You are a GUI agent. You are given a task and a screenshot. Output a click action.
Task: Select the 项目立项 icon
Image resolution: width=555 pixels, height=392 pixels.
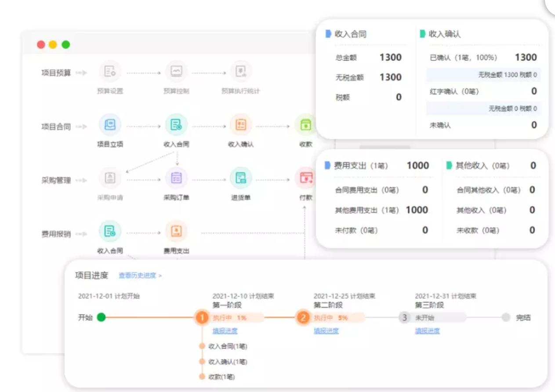(x=110, y=125)
